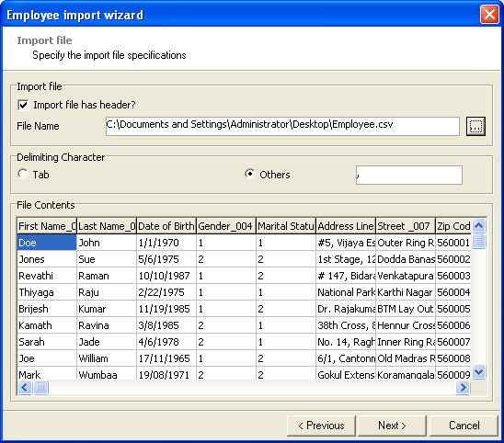Image resolution: width=504 pixels, height=443 pixels.
Task: Click the browse file ellipsis button
Action: 475,126
